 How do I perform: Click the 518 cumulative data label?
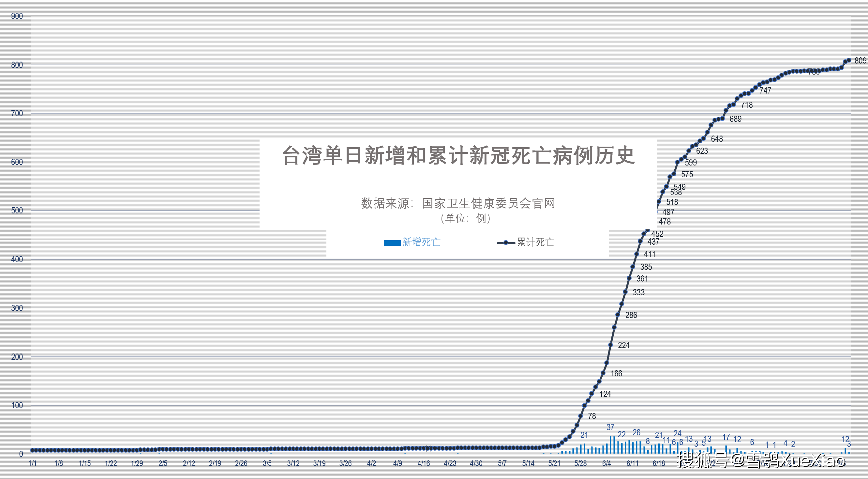[672, 202]
